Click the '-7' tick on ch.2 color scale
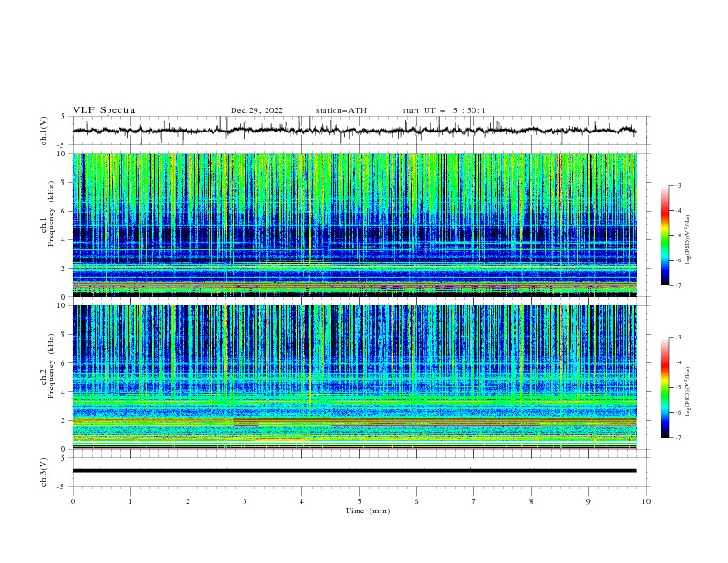Viewport: 728px width, 563px height. [677, 437]
